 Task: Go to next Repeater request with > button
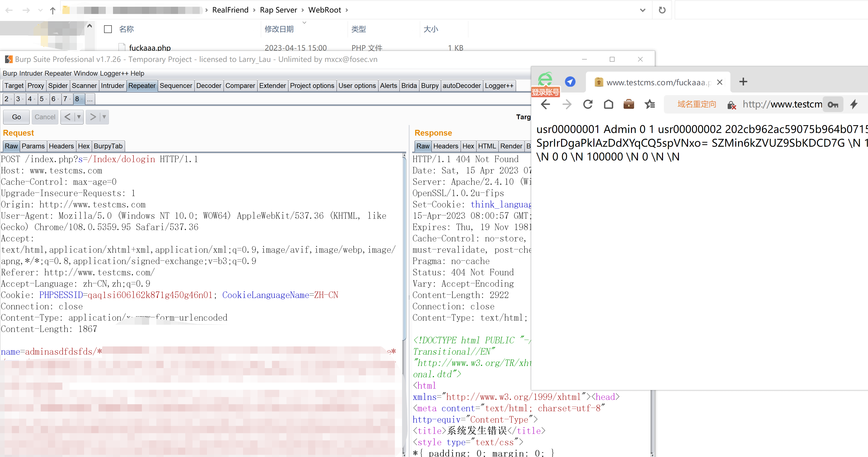click(93, 117)
